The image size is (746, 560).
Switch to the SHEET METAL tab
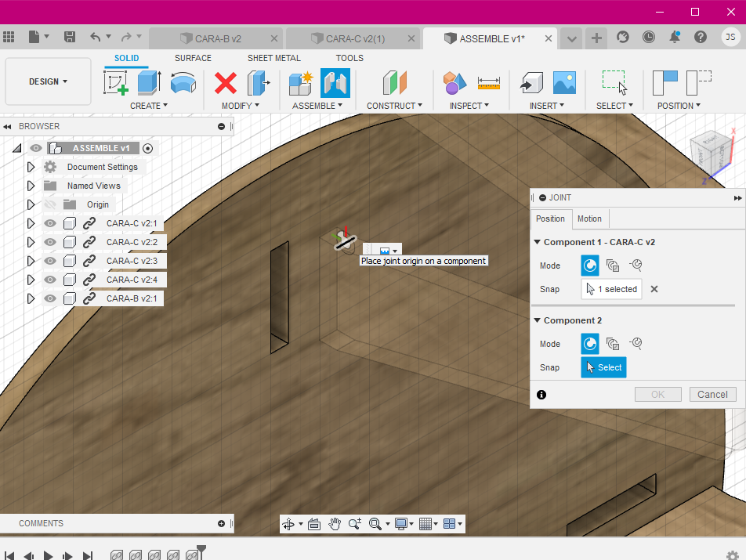click(274, 58)
